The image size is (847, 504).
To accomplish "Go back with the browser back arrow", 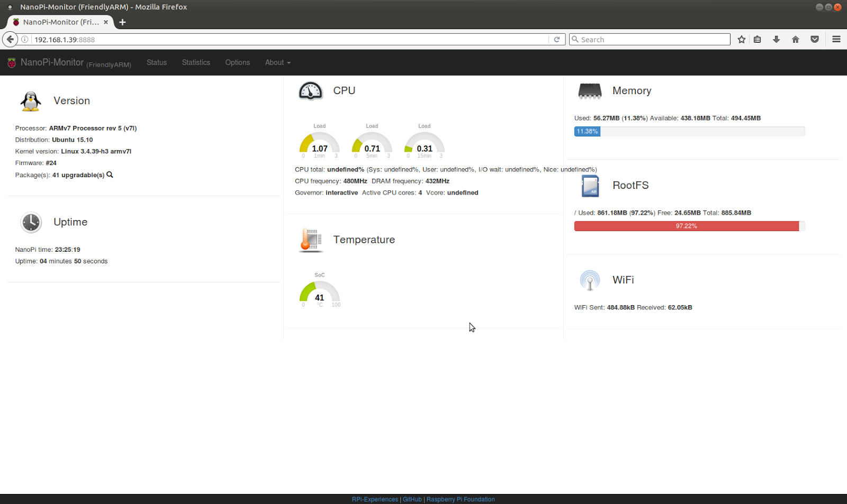I will tap(10, 39).
